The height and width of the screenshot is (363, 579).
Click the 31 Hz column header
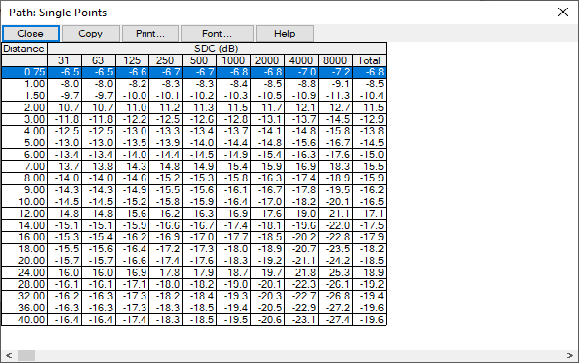tap(65, 61)
